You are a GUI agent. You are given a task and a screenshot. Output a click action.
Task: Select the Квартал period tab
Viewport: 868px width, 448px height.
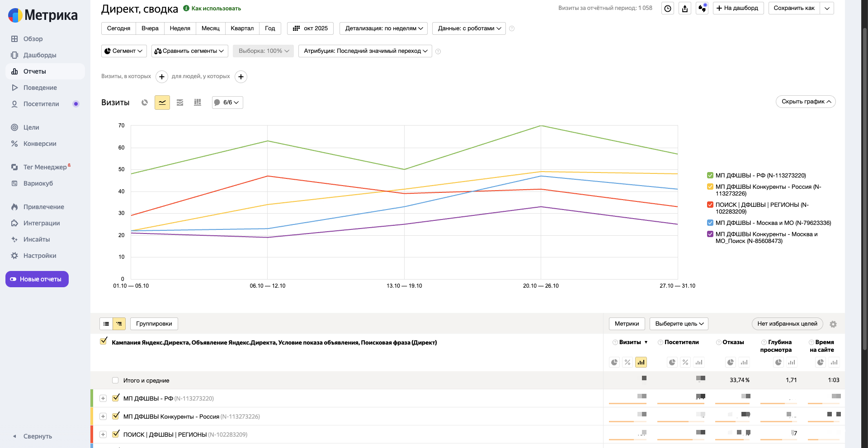pyautogui.click(x=242, y=28)
